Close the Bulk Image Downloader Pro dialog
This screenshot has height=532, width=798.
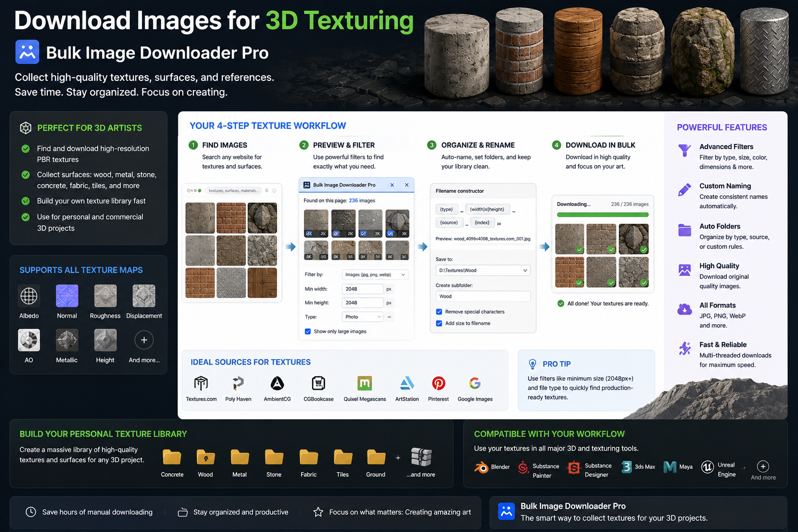click(x=406, y=185)
